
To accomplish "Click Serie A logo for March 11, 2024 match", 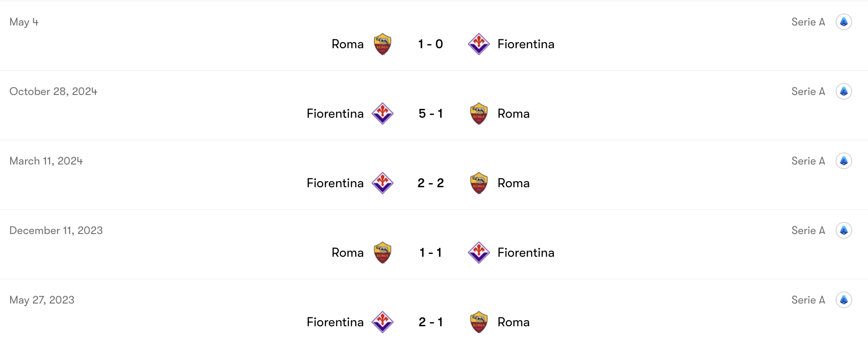I will point(843,161).
